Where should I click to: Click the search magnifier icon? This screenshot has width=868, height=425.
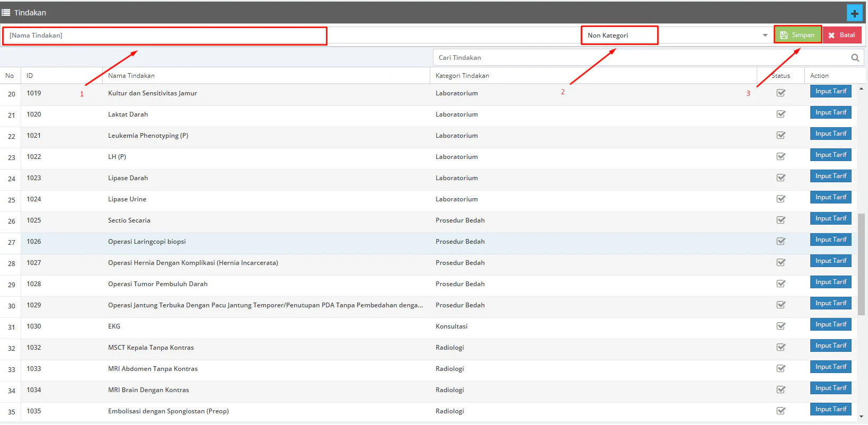[855, 58]
